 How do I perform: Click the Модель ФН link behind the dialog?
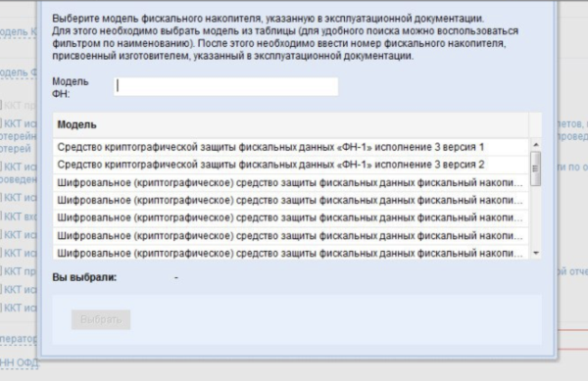pos(19,72)
